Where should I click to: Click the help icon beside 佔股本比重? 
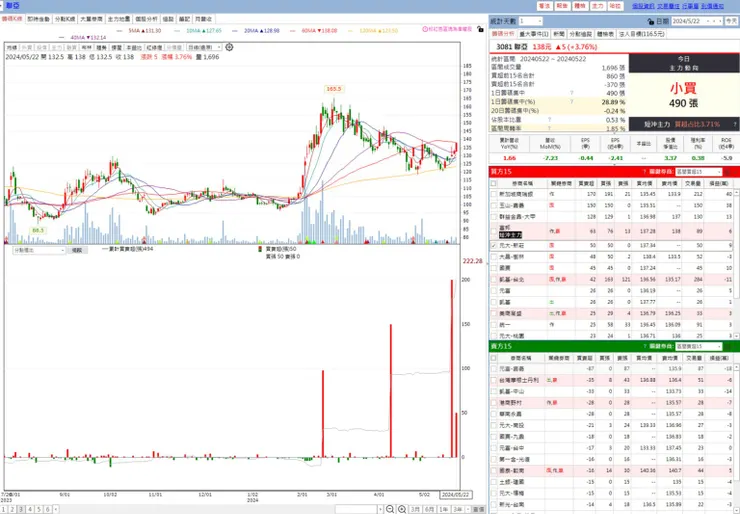click(x=549, y=119)
